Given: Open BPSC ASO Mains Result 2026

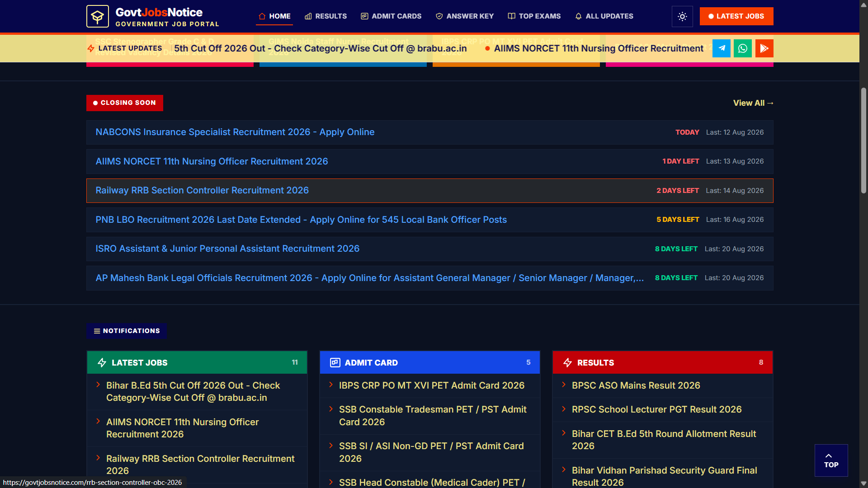Looking at the screenshot, I should tap(636, 385).
